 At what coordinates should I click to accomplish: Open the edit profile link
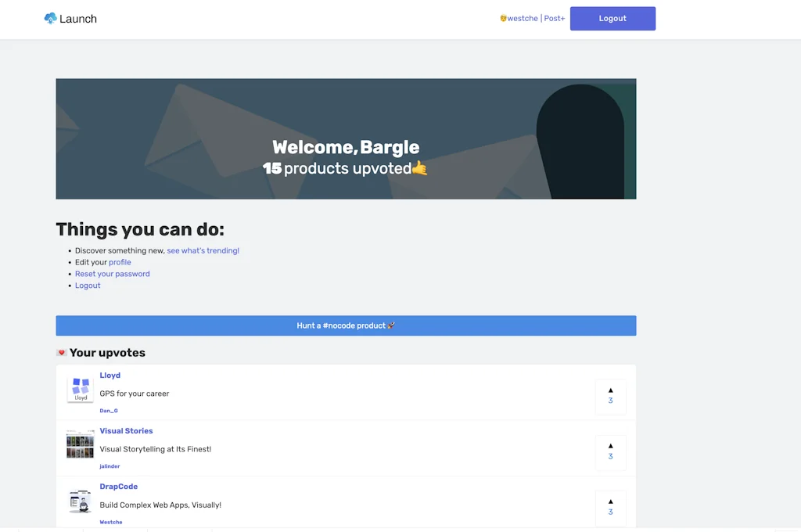pos(120,263)
